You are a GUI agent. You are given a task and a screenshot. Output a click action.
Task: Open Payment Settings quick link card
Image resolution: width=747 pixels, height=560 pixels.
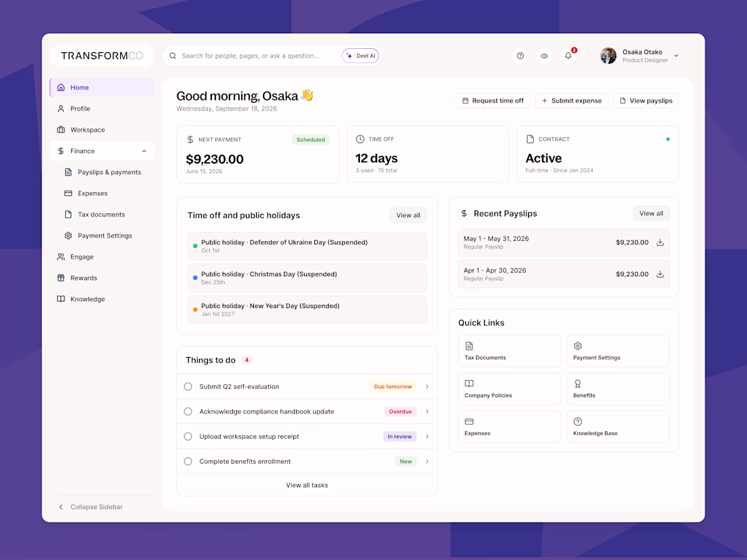click(618, 351)
